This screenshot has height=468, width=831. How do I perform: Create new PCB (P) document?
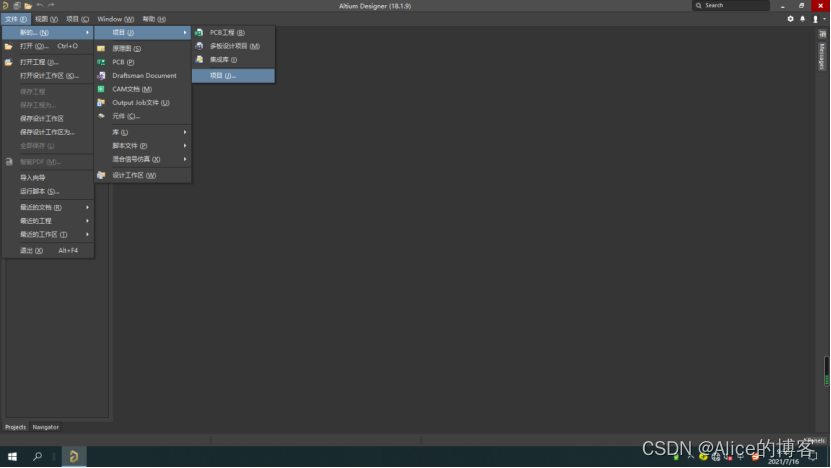click(143, 62)
